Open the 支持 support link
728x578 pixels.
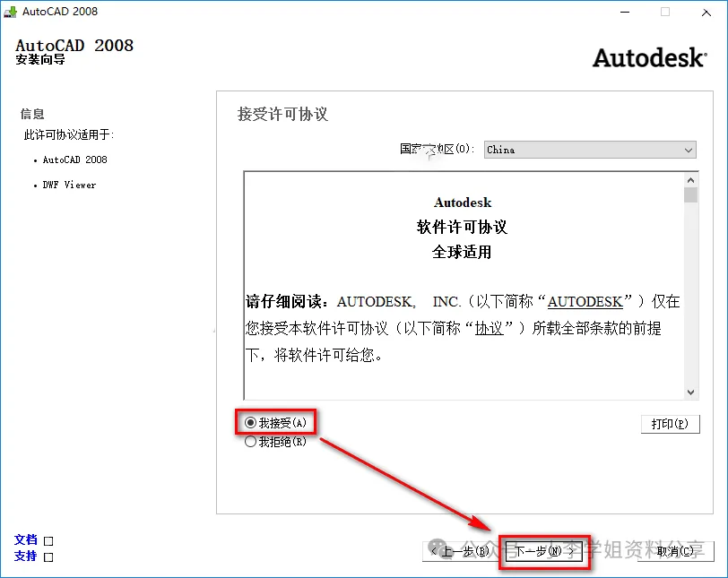click(x=25, y=556)
